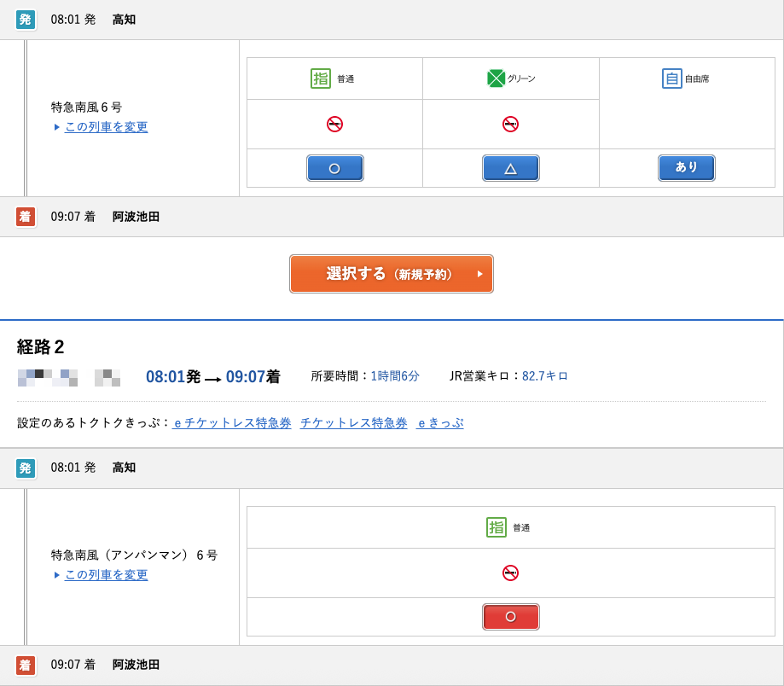This screenshot has width=784, height=686.
Task: Click no-smoking icon under 普通 in first route
Action: tap(334, 125)
